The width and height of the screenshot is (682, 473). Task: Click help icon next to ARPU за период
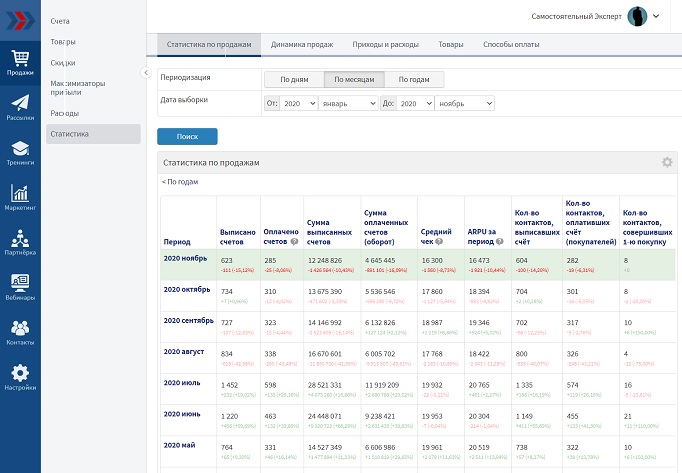coord(499,242)
